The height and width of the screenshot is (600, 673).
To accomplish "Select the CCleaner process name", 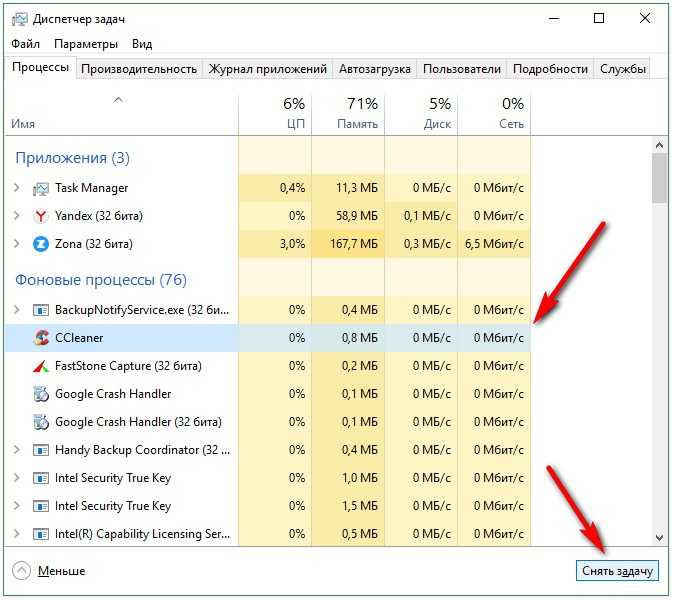I will [79, 338].
